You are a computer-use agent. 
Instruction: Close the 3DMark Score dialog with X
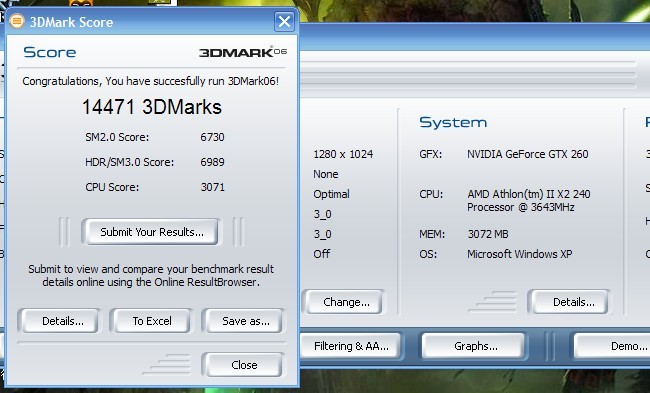tap(284, 21)
